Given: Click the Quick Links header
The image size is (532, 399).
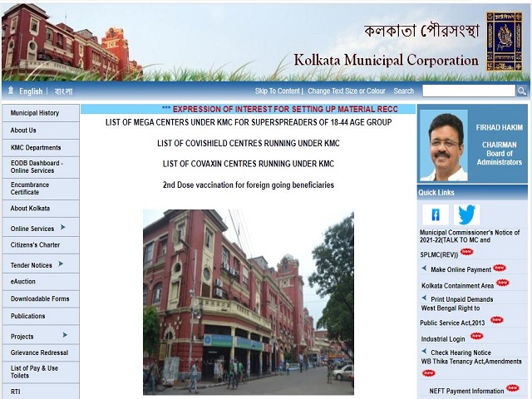Looking at the screenshot, I should coord(472,192).
